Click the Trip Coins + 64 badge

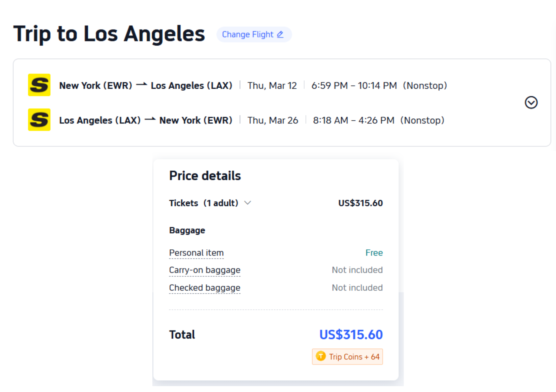click(348, 357)
